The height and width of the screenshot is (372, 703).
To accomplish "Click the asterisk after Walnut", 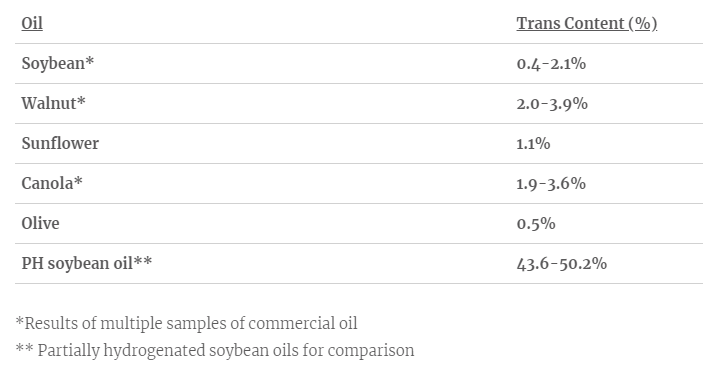I will pyautogui.click(x=81, y=101).
